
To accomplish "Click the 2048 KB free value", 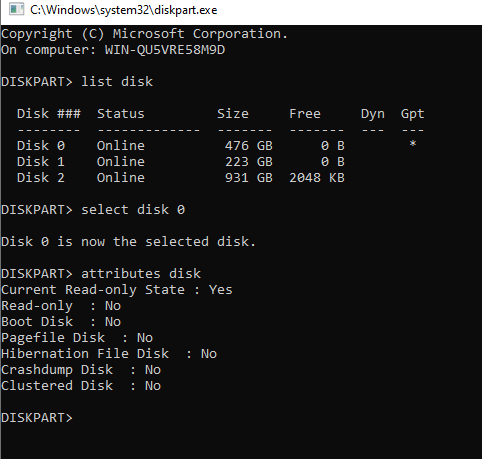I will (317, 178).
